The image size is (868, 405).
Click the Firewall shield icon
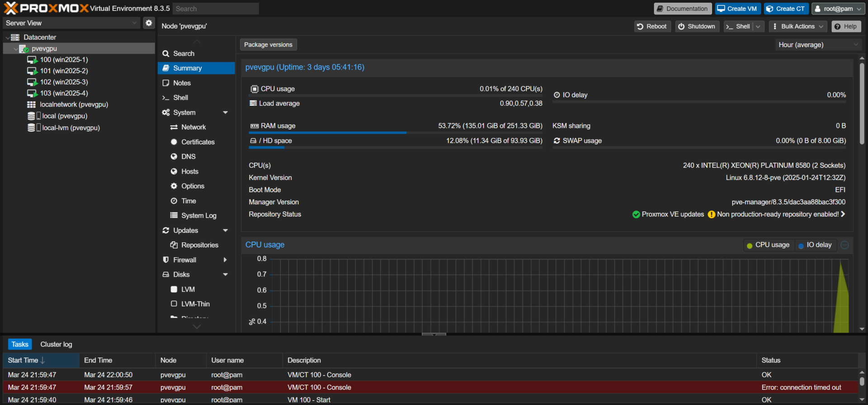[166, 260]
